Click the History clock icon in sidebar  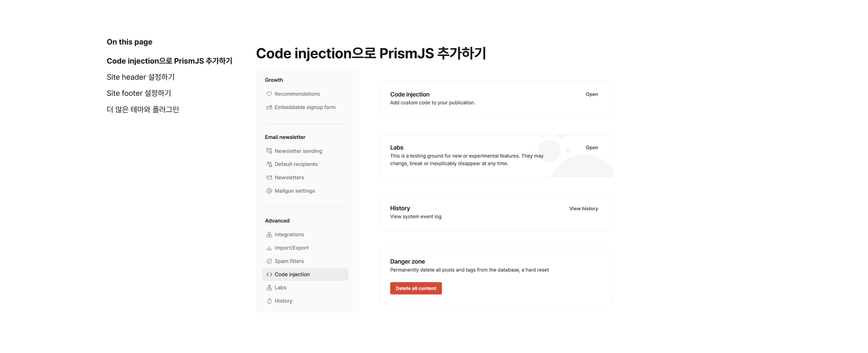pos(269,301)
